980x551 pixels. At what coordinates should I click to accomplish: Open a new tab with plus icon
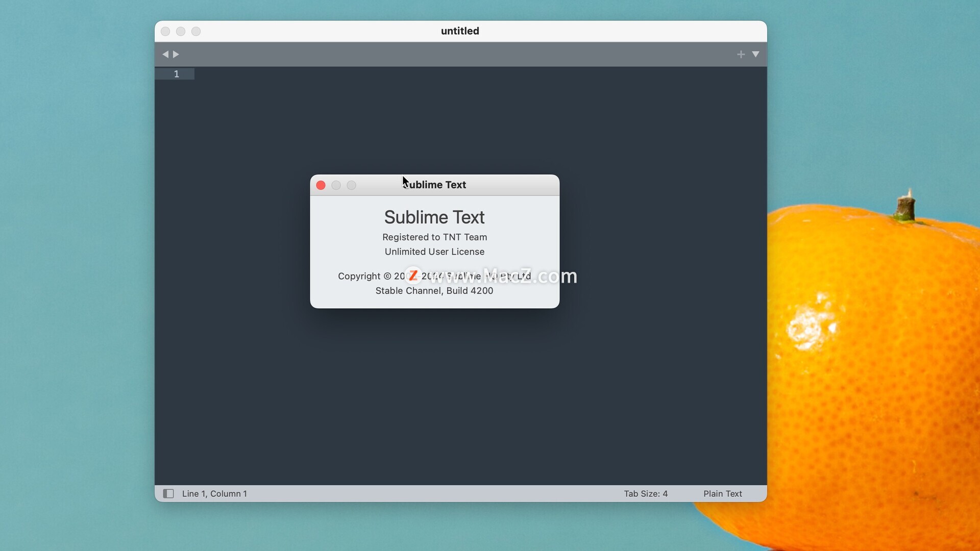point(741,54)
